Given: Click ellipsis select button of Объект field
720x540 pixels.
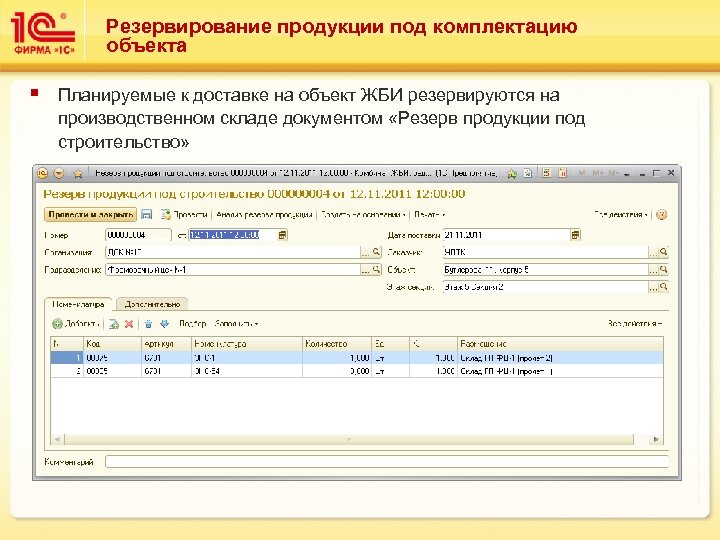Looking at the screenshot, I should click(653, 270).
